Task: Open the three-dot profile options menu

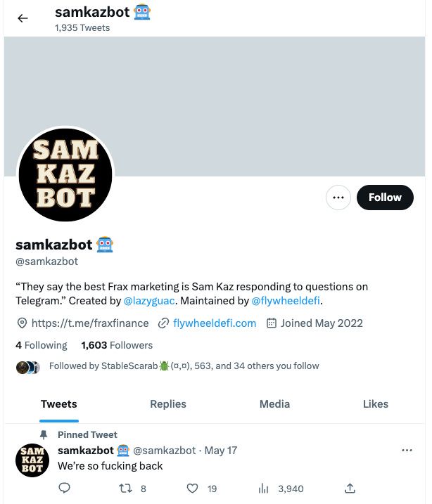Action: tap(338, 198)
